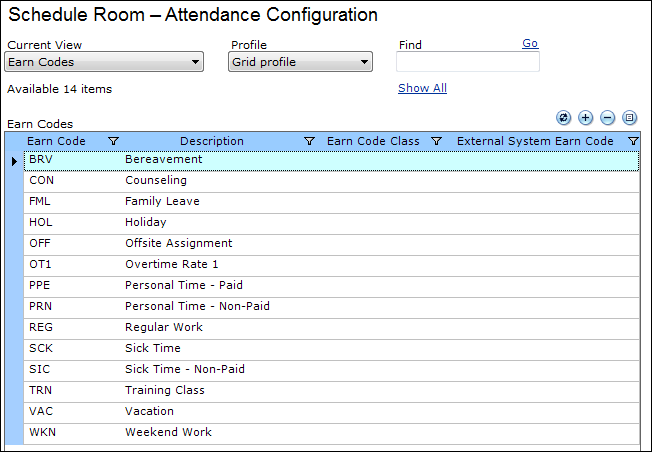Select the Weekend Work row
Image resolution: width=652 pixels, height=452 pixels.
(x=331, y=434)
